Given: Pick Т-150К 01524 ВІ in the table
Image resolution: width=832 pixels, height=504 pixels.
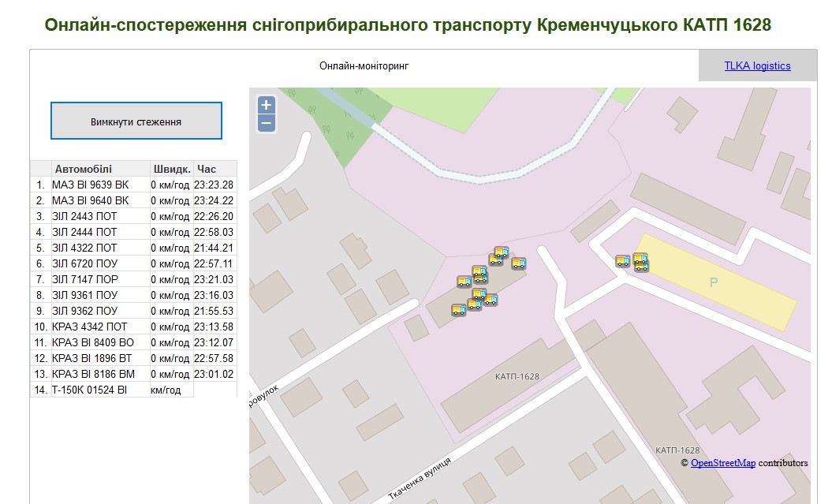Looking at the screenshot, I should [89, 390].
